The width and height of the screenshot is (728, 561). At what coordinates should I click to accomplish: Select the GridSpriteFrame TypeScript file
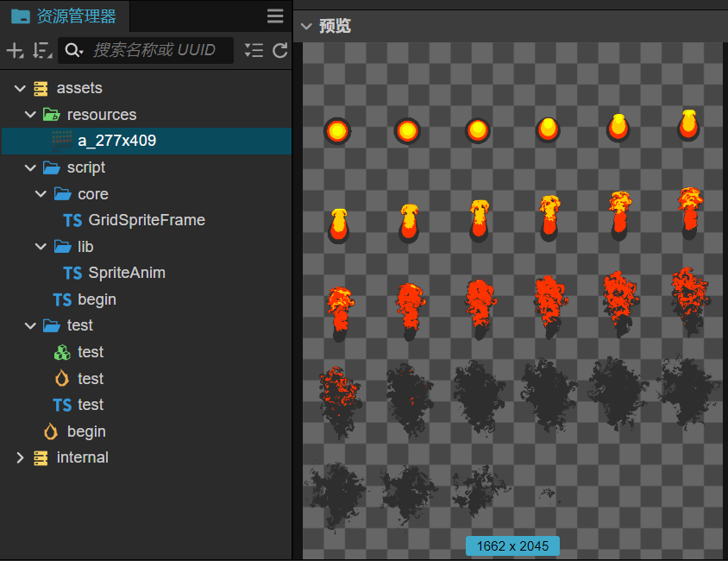(x=147, y=220)
